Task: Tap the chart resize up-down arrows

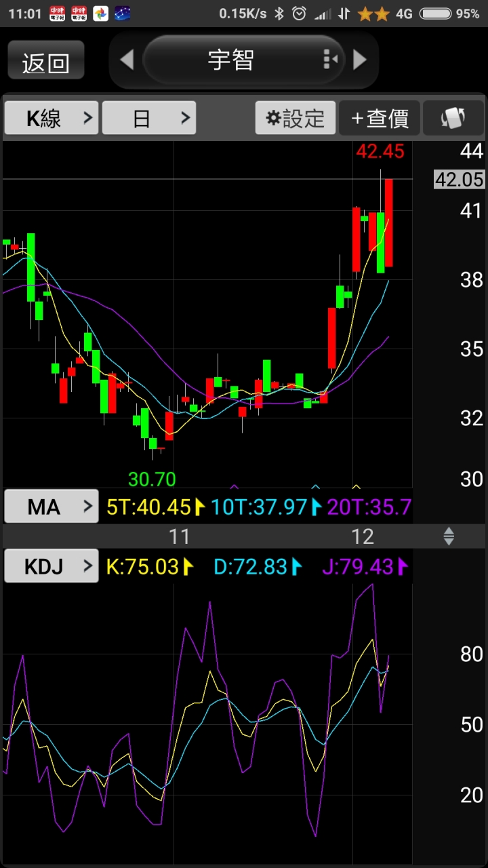Action: [449, 536]
